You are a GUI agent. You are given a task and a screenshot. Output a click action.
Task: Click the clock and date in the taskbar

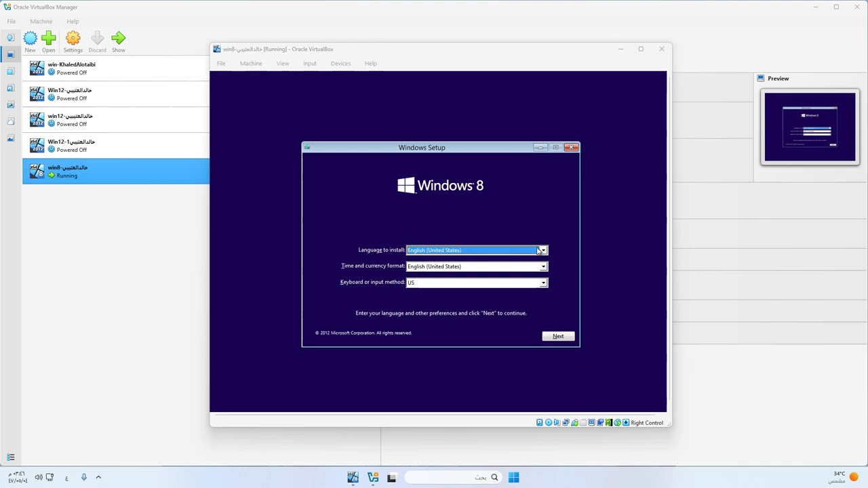[x=18, y=477]
